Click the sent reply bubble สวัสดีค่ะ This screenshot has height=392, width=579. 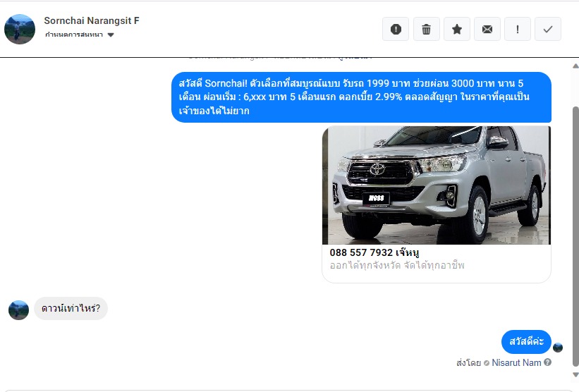[526, 341]
